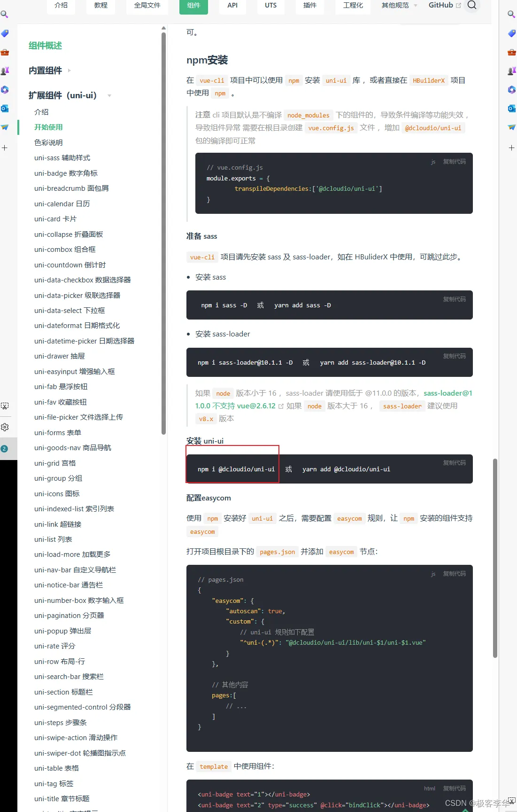Viewport: 517px width, 812px height.
Task: Open Microsoft 365 icon in right sidebar
Action: [512, 90]
